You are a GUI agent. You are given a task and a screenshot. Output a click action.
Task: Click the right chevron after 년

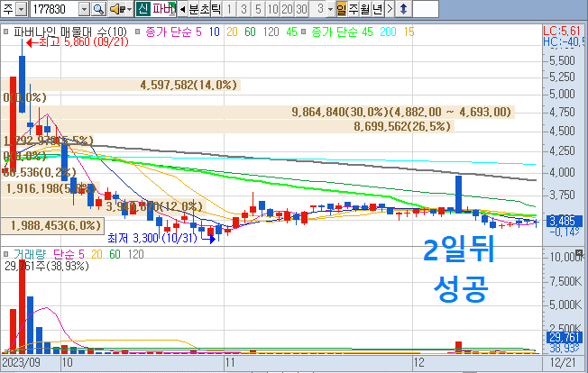pyautogui.click(x=390, y=9)
